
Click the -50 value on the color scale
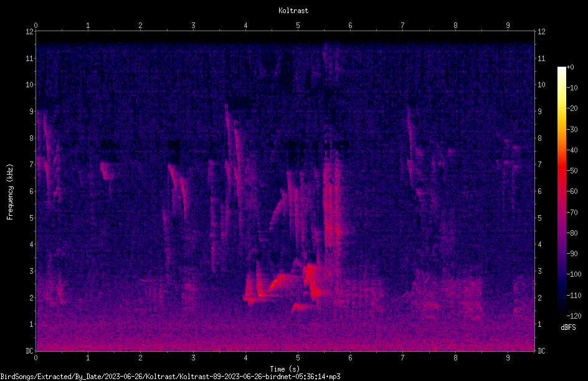(572, 171)
